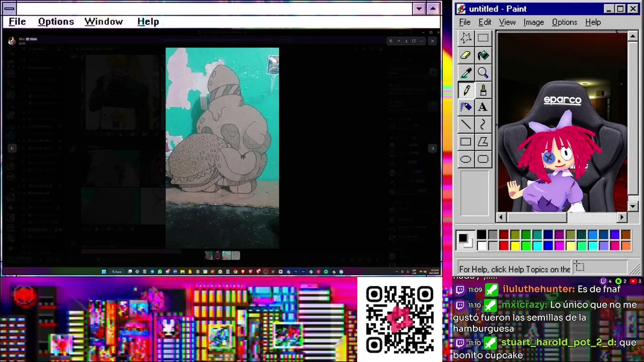The height and width of the screenshot is (362, 644).
Task: Choose the bright red palette color
Action: click(x=504, y=246)
